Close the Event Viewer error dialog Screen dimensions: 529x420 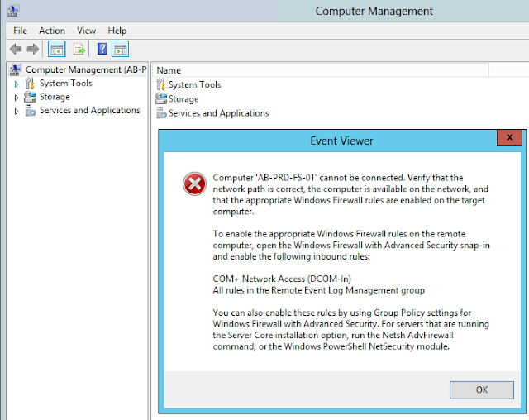click(x=509, y=137)
